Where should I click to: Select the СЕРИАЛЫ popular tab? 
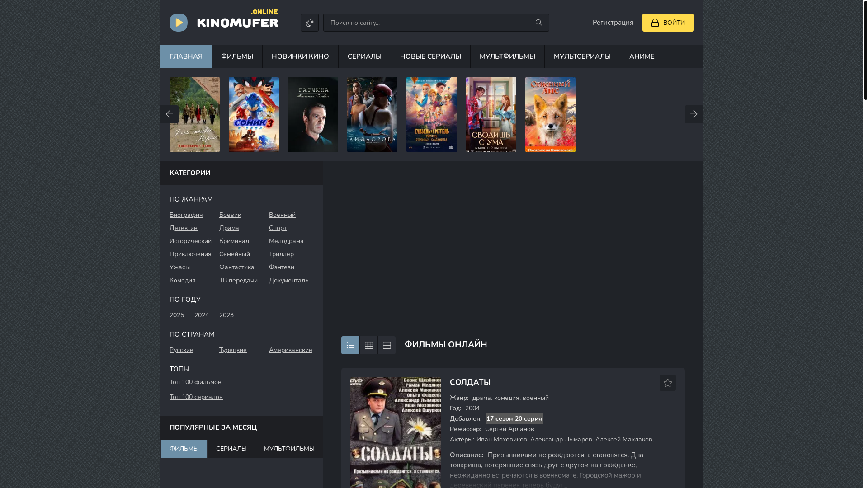(231, 449)
